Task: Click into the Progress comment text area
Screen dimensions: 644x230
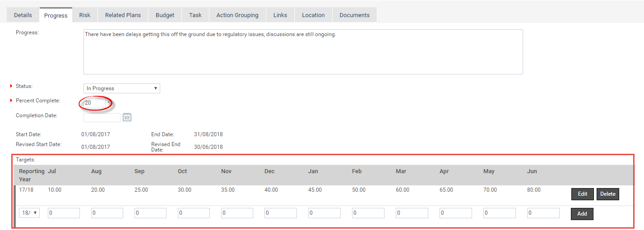Action: [x=303, y=52]
